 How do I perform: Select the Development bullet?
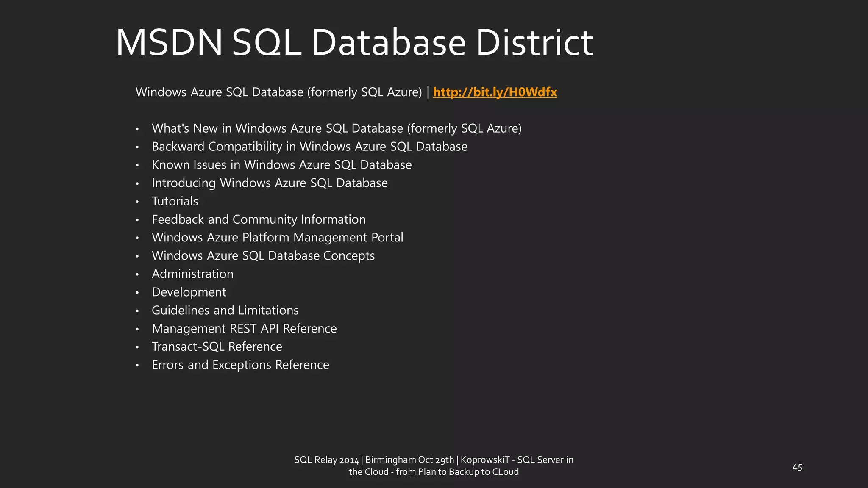tap(189, 292)
